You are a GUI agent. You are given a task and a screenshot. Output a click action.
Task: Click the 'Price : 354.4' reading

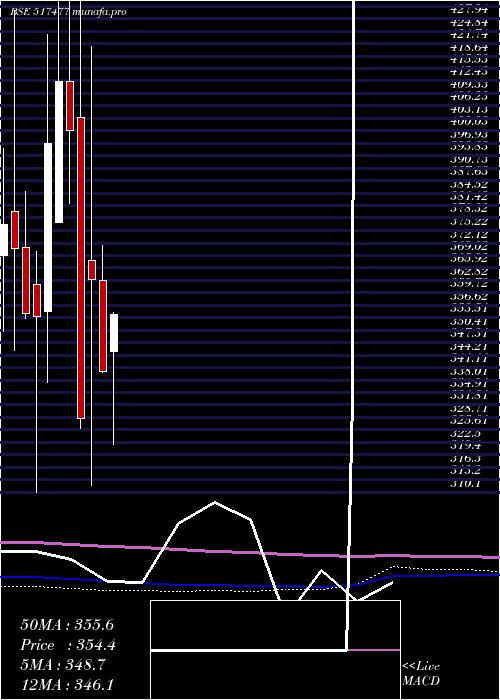point(68,645)
